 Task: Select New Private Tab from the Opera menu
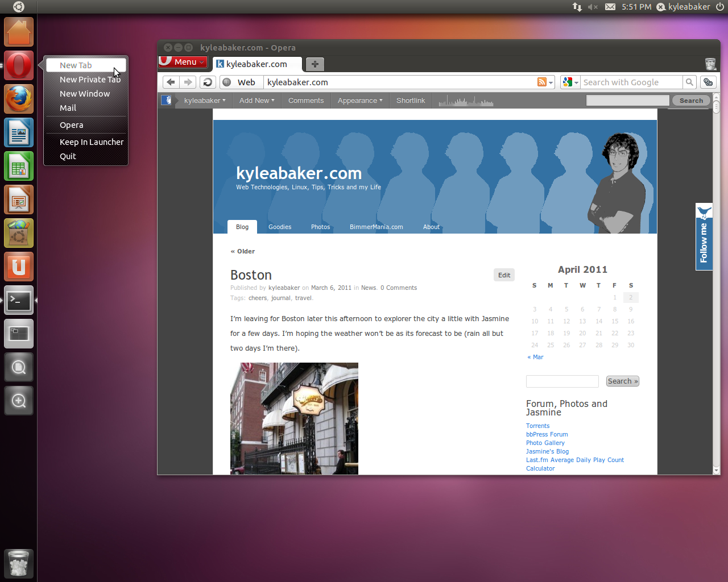90,79
